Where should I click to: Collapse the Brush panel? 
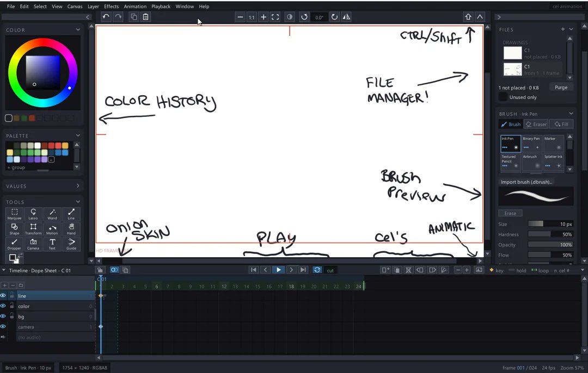(571, 114)
